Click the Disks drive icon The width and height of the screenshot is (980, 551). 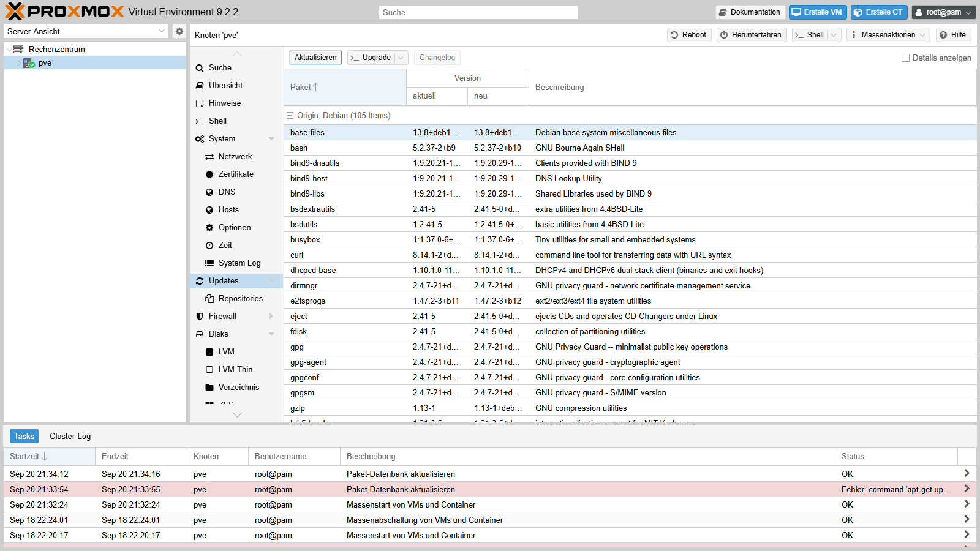click(200, 334)
